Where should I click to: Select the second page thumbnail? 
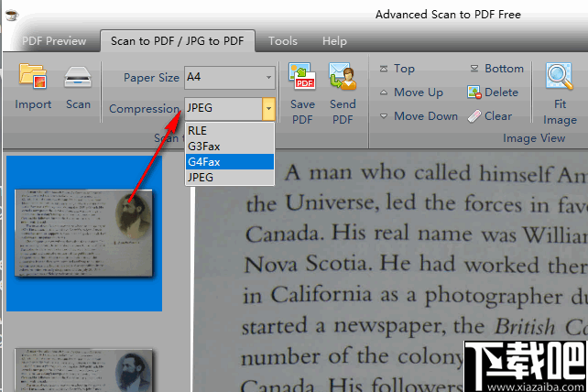pos(84,370)
